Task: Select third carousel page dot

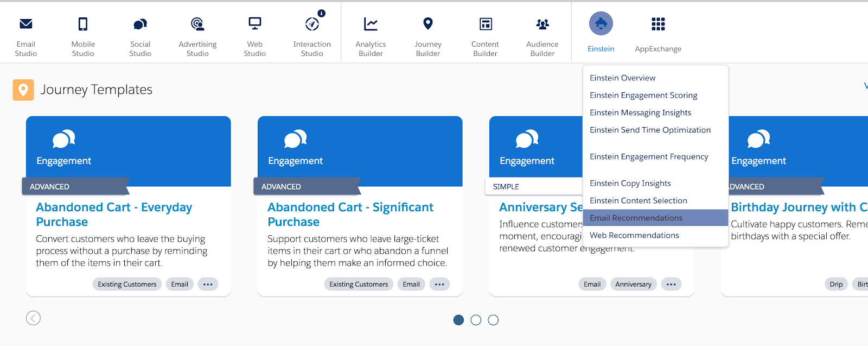Action: [493, 320]
